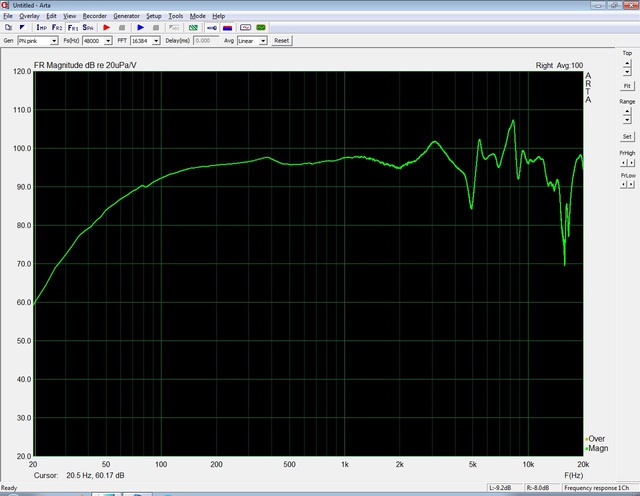
Task: Open the Overlay menu
Action: (x=29, y=17)
